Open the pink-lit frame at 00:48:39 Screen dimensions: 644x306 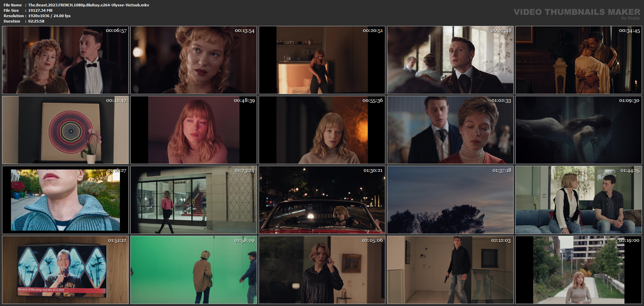point(194,130)
